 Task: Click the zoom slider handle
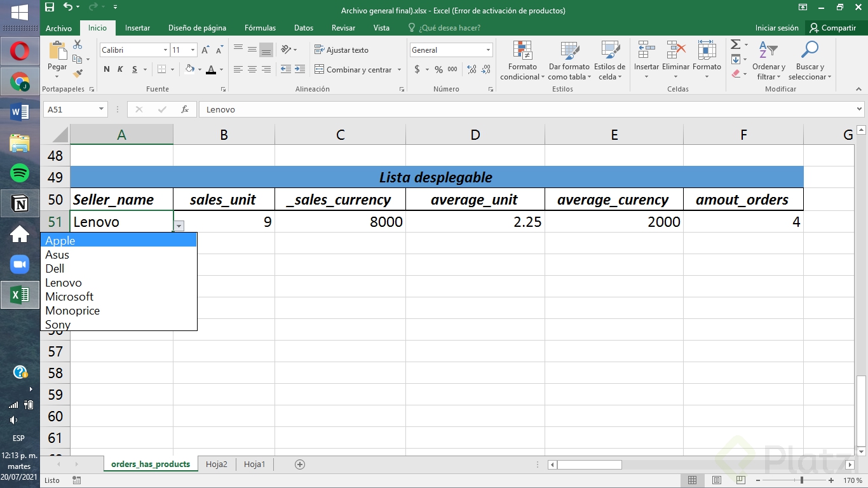tap(802, 480)
